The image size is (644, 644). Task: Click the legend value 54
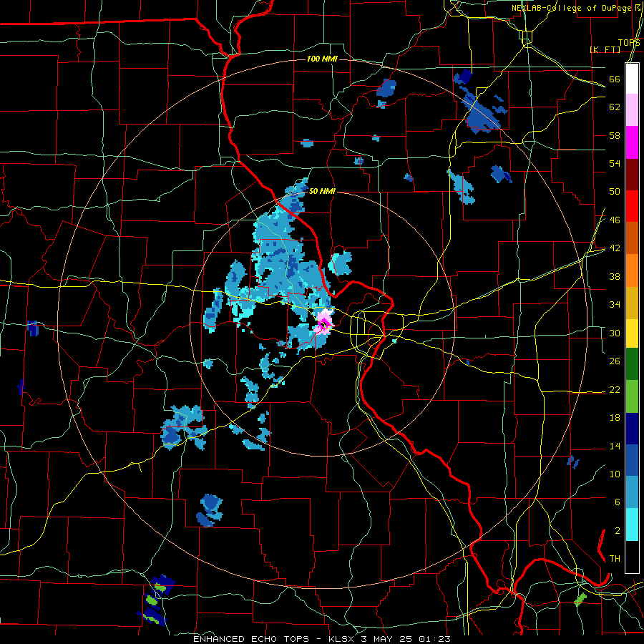coord(615,163)
